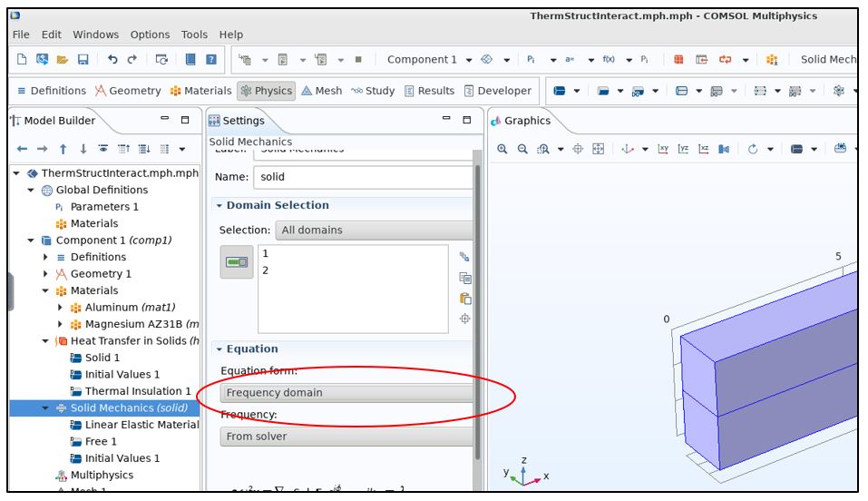Click the Add Material grid icon
The height and width of the screenshot is (501, 868).
click(x=772, y=59)
